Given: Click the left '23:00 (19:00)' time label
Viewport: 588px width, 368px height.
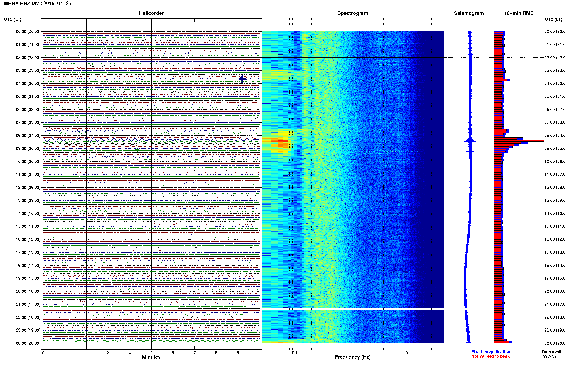Looking at the screenshot, I should pos(28,330).
